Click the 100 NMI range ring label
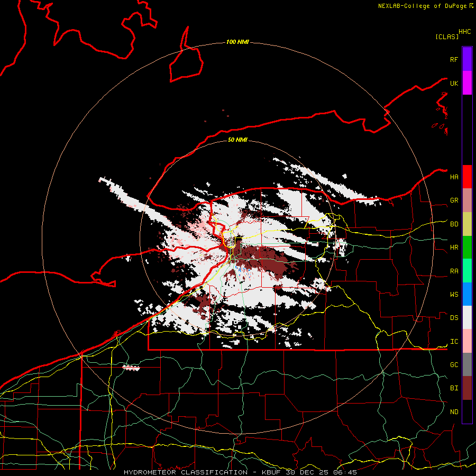This screenshot has height=476, width=476. pos(237,42)
